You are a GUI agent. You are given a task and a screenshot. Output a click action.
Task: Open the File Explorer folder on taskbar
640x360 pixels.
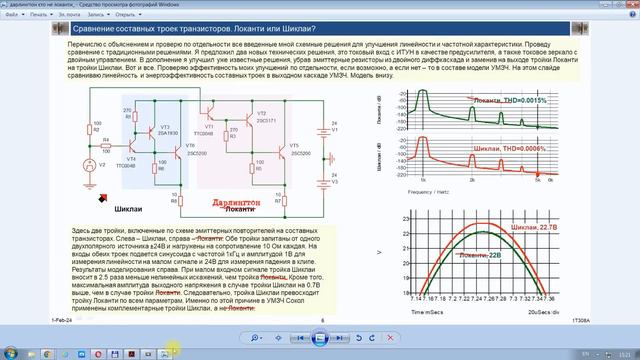click(x=31, y=354)
